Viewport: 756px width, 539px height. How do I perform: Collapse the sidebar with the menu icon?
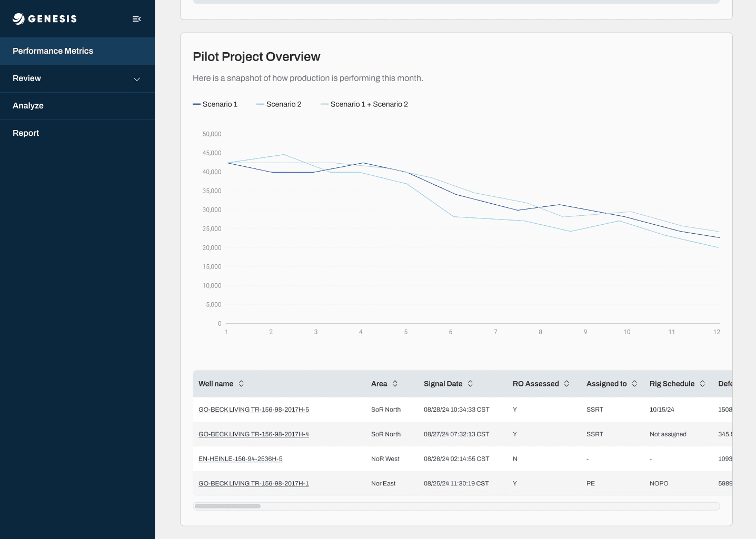(x=137, y=19)
